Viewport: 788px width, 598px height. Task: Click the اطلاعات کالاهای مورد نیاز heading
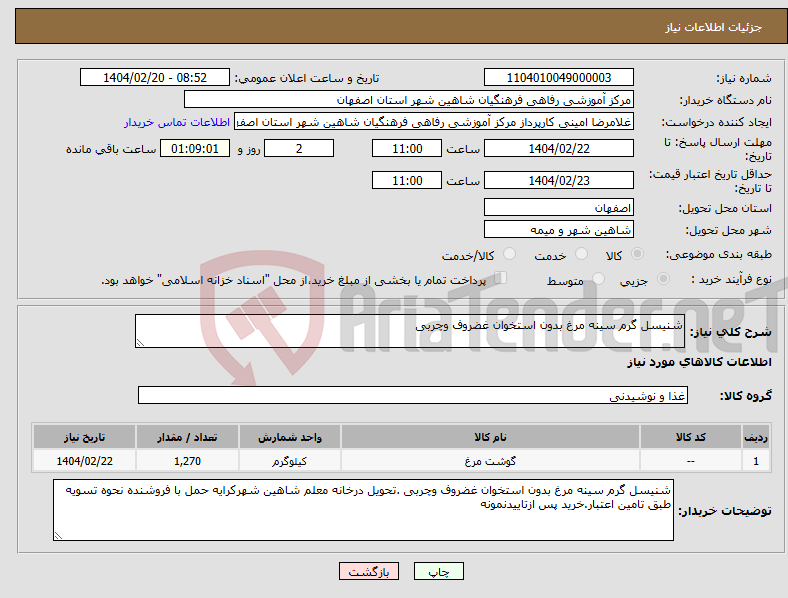(x=699, y=362)
